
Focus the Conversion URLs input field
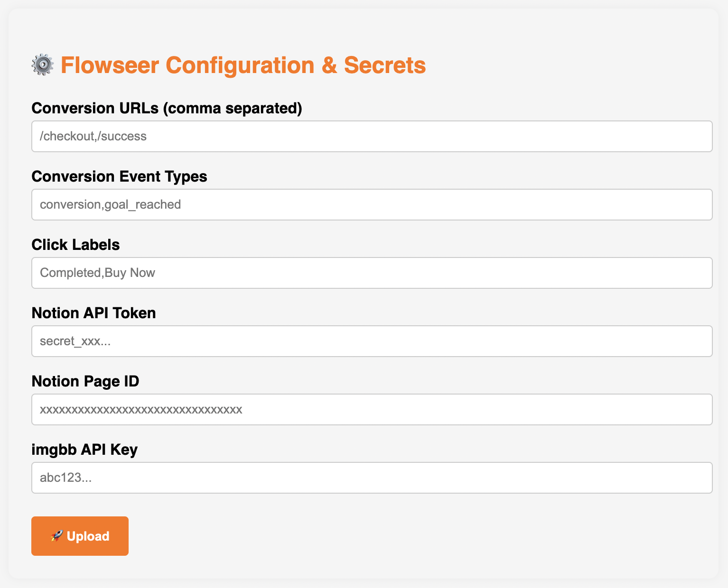click(372, 136)
